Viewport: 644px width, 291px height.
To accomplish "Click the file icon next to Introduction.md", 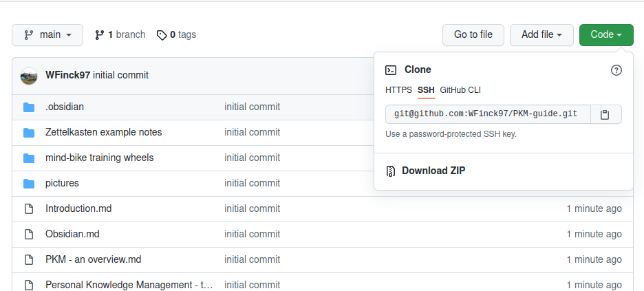I will click(29, 209).
